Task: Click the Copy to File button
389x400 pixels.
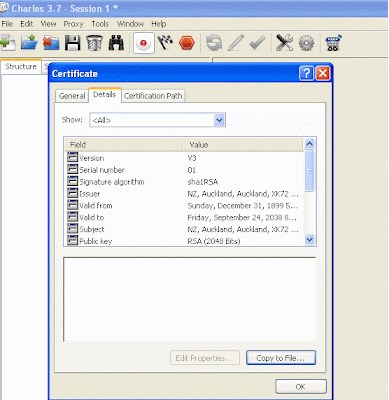Action: [281, 358]
